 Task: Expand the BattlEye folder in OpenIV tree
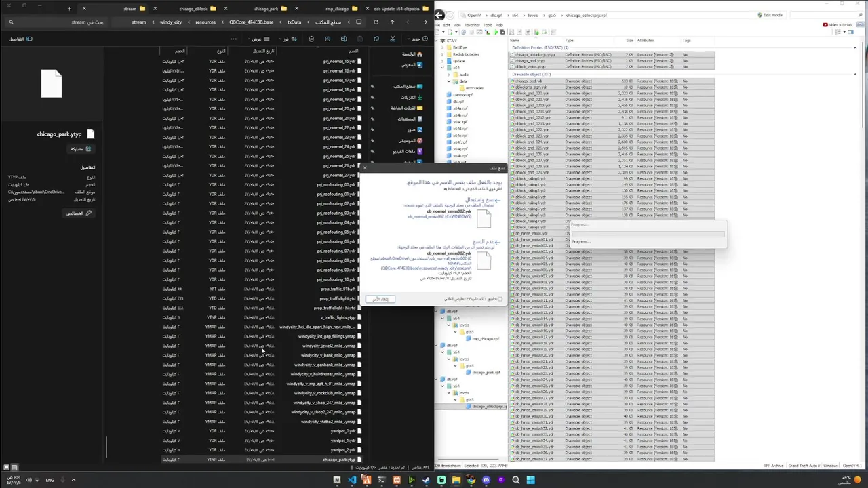point(442,47)
